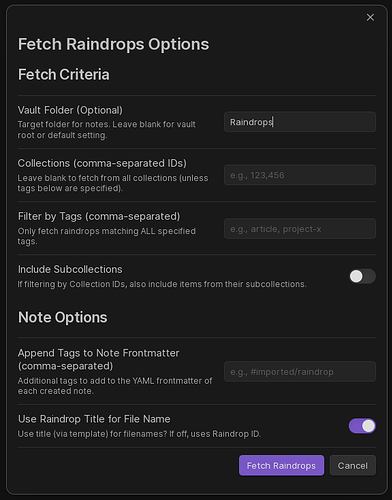Click the text 'Only fetch raindrops matching ALL specified tags.'
Screen dimensions: 392x500
pyautogui.click(x=107, y=236)
